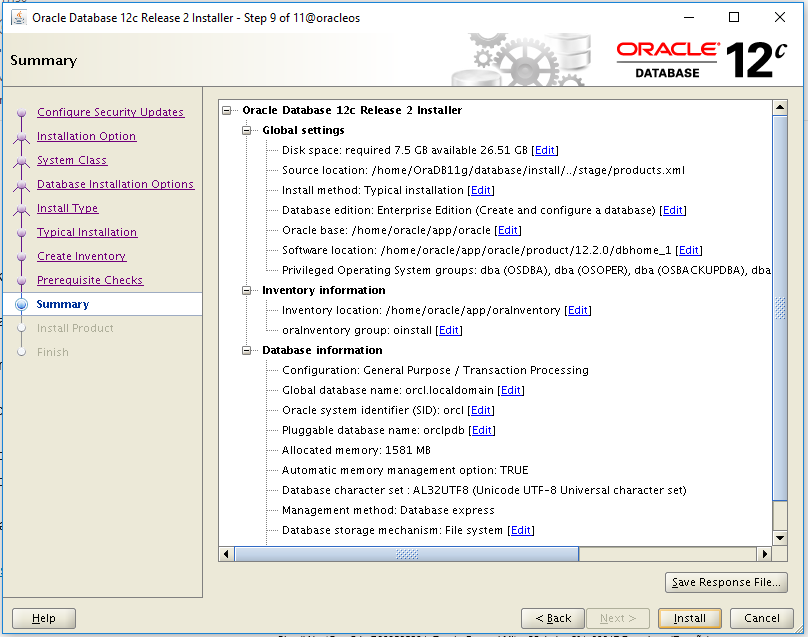The width and height of the screenshot is (808, 637).
Task: Go to Install Type step
Action: (68, 208)
